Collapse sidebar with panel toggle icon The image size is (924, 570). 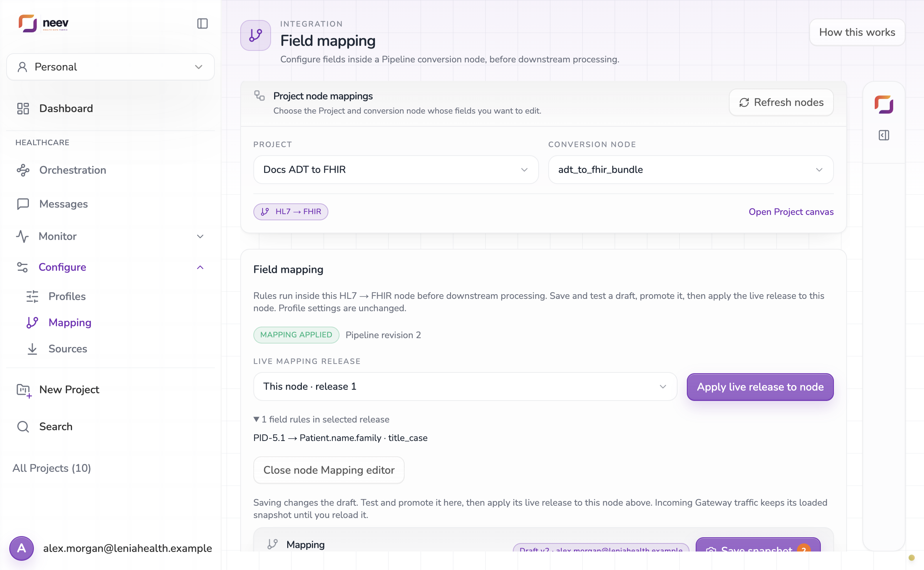tap(203, 23)
